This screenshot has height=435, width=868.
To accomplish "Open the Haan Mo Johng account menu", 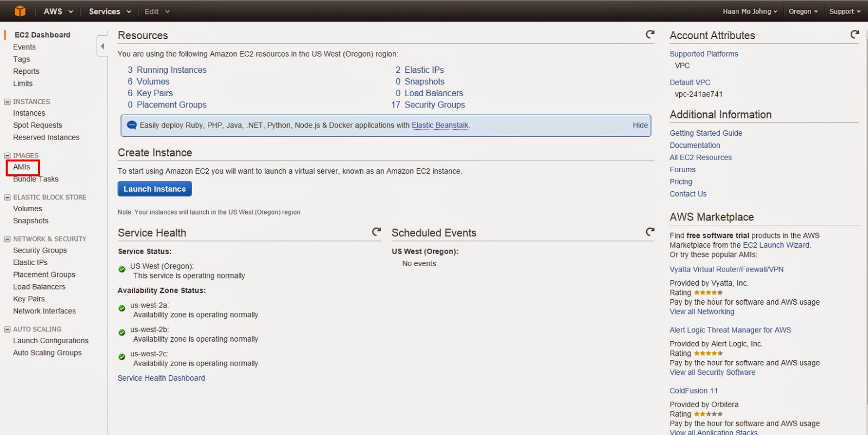I will 750,11.
